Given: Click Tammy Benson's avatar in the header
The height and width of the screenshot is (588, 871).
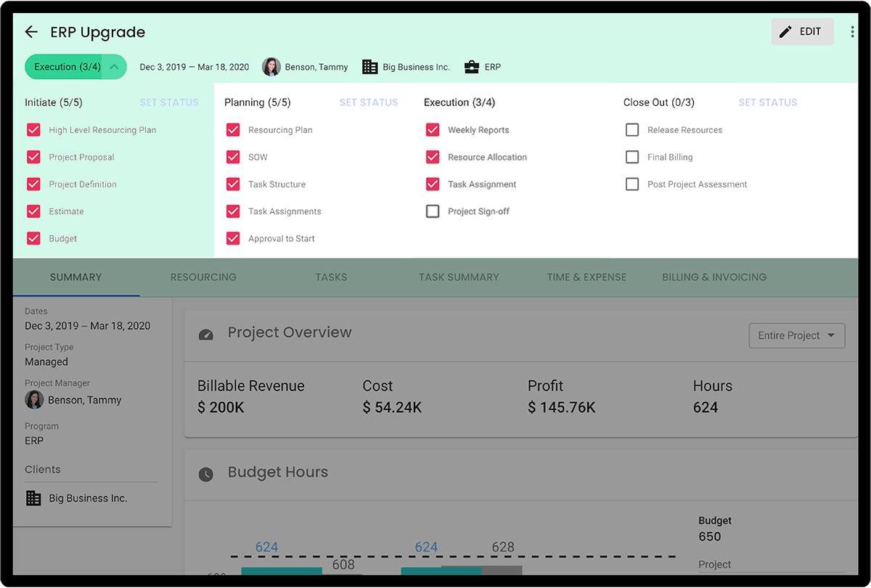Looking at the screenshot, I should pyautogui.click(x=271, y=67).
